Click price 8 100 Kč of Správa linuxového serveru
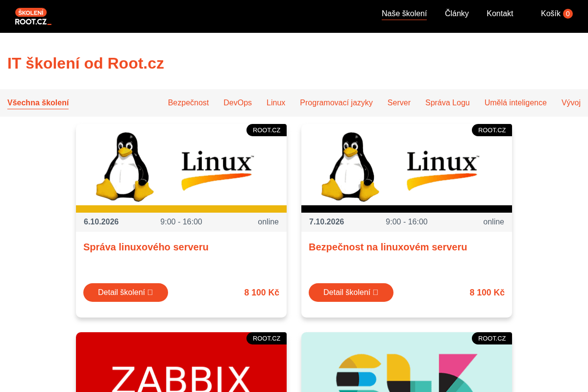The image size is (588, 392). (x=262, y=293)
